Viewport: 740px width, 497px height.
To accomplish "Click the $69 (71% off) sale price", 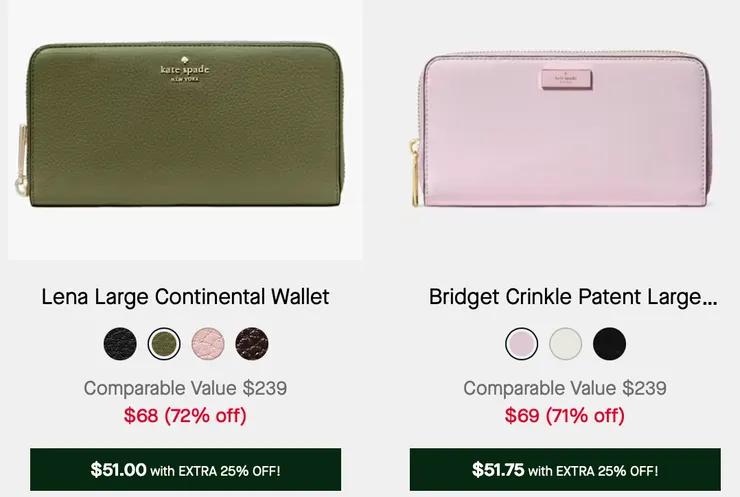I will point(565,415).
